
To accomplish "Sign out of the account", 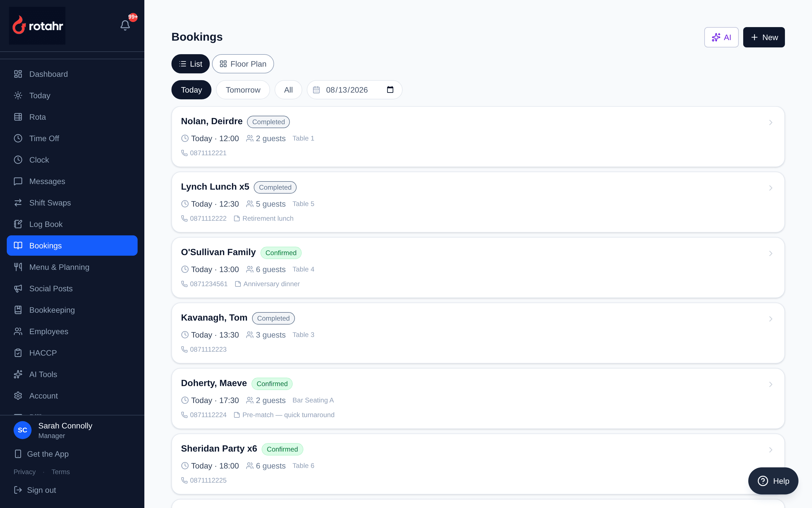I will [x=35, y=490].
